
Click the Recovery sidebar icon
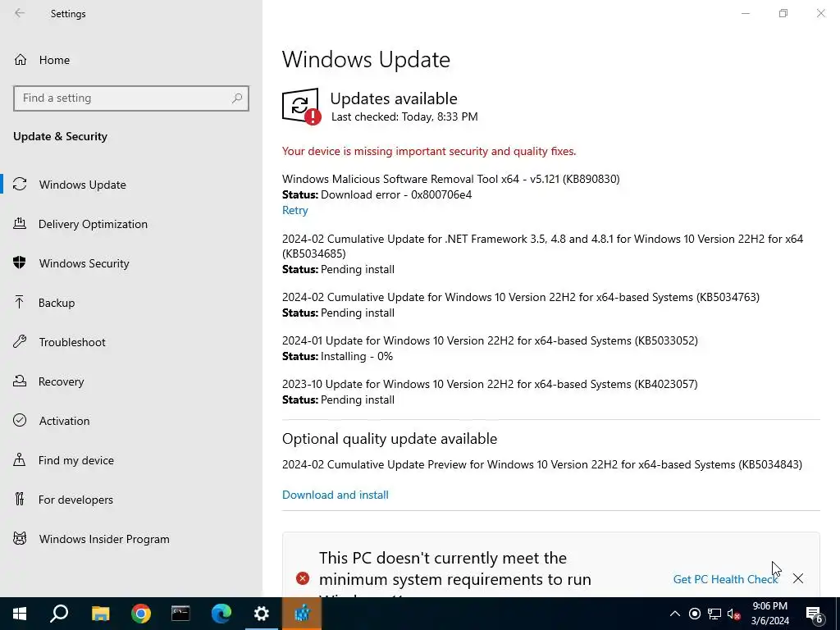tap(20, 381)
